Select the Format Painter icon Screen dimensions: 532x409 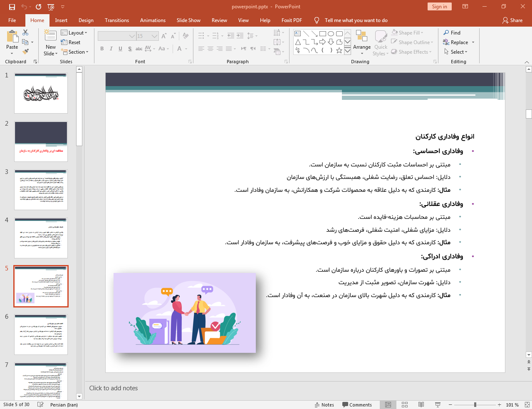(x=25, y=52)
